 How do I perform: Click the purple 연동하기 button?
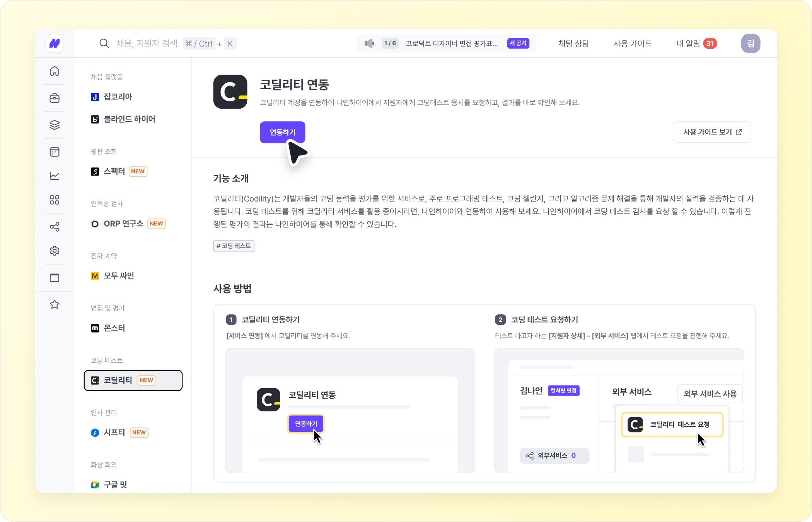coord(283,132)
